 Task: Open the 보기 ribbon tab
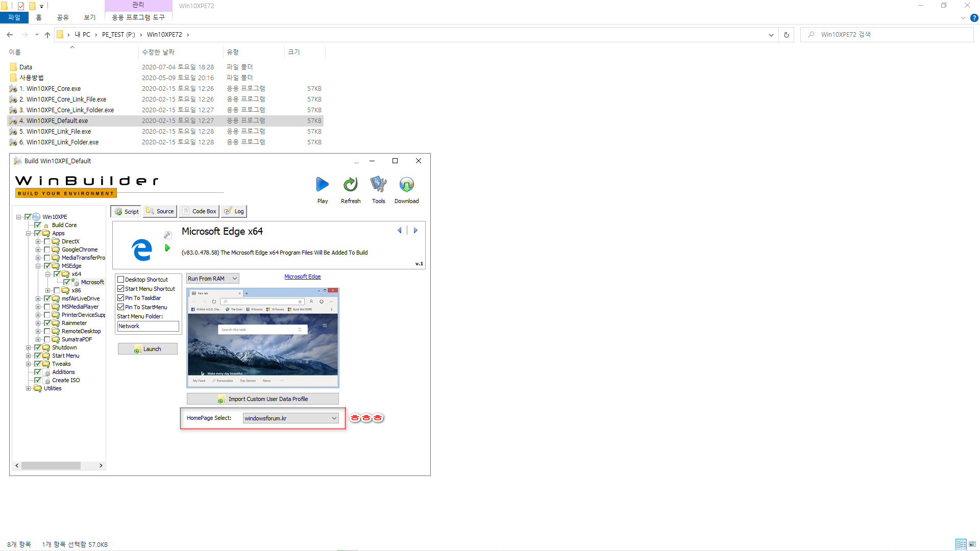[x=89, y=17]
